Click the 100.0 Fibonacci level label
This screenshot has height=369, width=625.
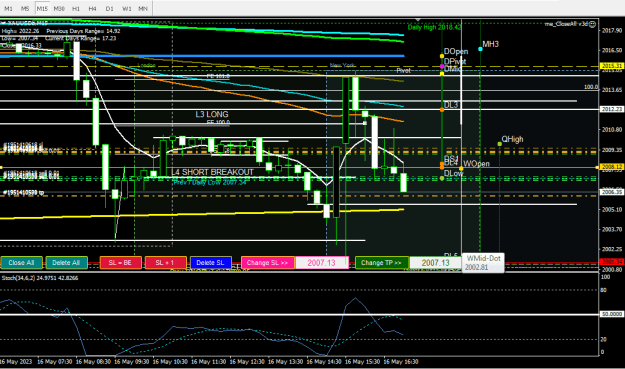point(591,87)
